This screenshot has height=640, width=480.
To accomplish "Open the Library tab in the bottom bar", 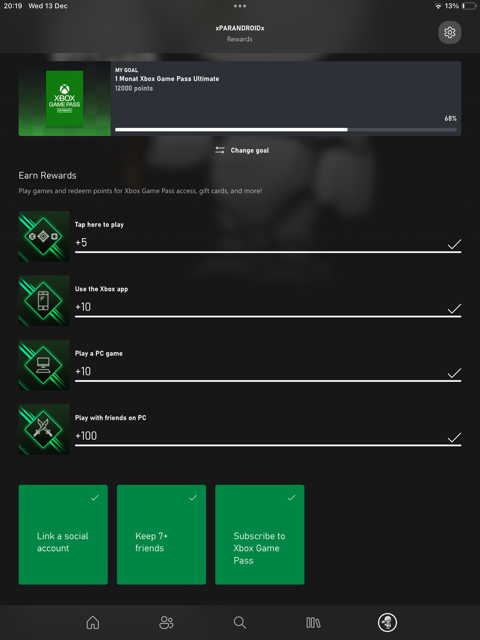I will tap(313, 622).
